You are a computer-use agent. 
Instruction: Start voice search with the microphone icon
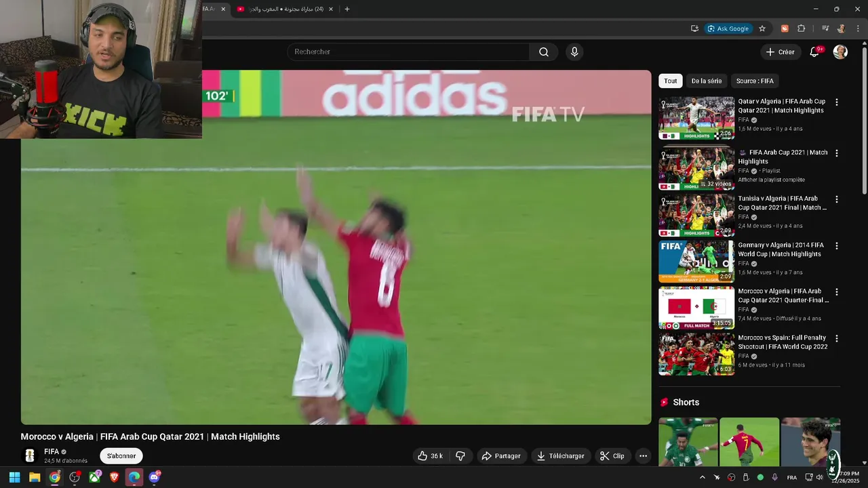pos(574,52)
